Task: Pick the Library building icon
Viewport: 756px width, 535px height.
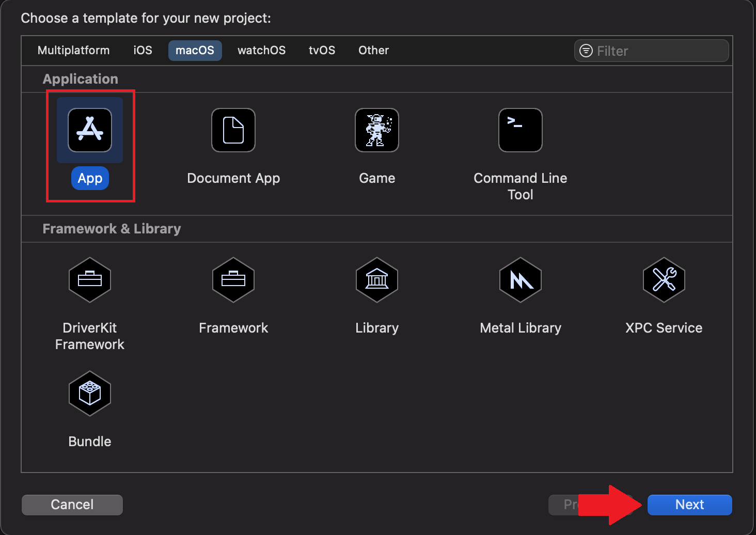Action: [x=377, y=280]
